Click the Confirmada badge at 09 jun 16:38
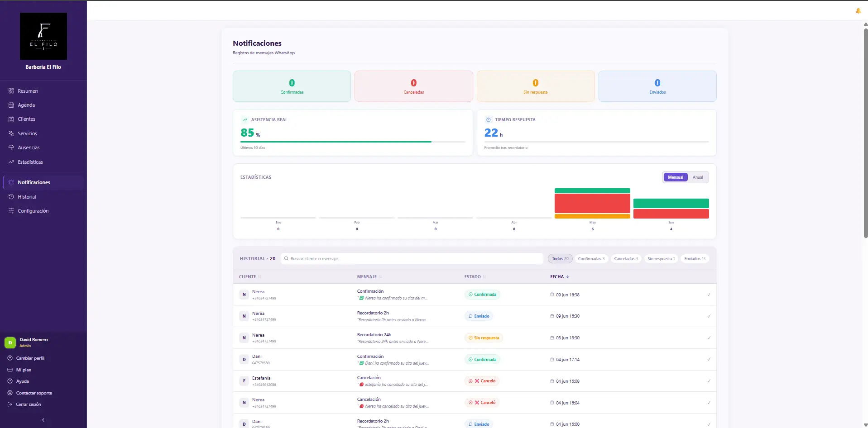Image resolution: width=868 pixels, height=428 pixels. 482,295
